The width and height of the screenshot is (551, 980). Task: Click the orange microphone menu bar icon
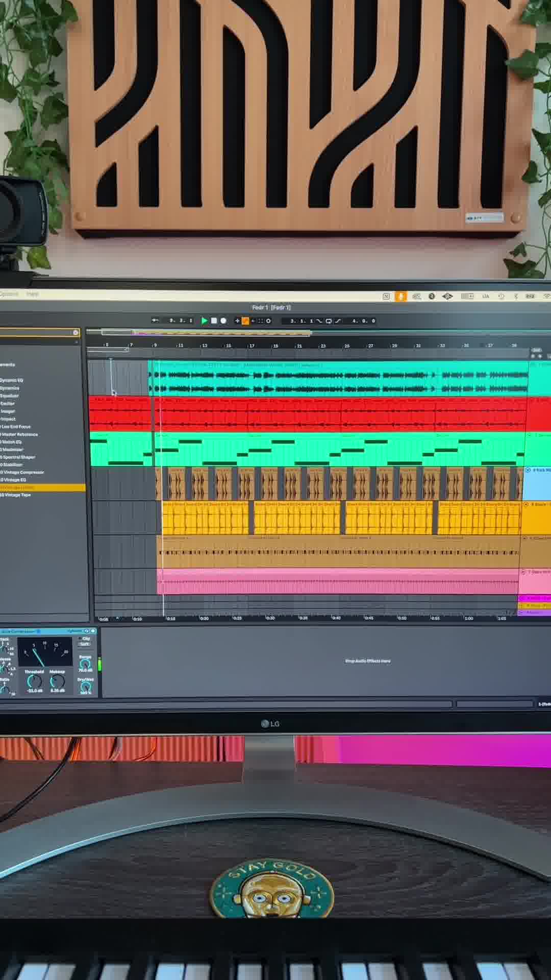coord(400,296)
